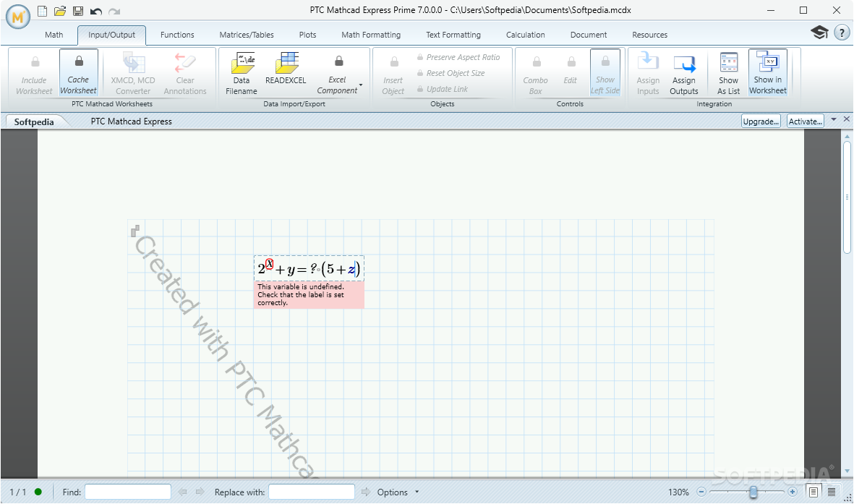Click the calculation status green indicator
The image size is (854, 504).
click(x=38, y=492)
